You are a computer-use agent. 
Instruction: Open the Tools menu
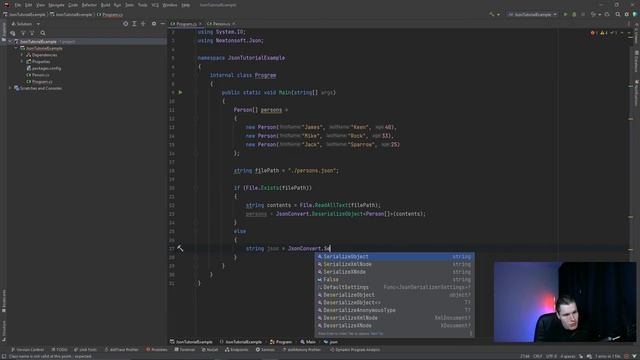click(x=142, y=5)
